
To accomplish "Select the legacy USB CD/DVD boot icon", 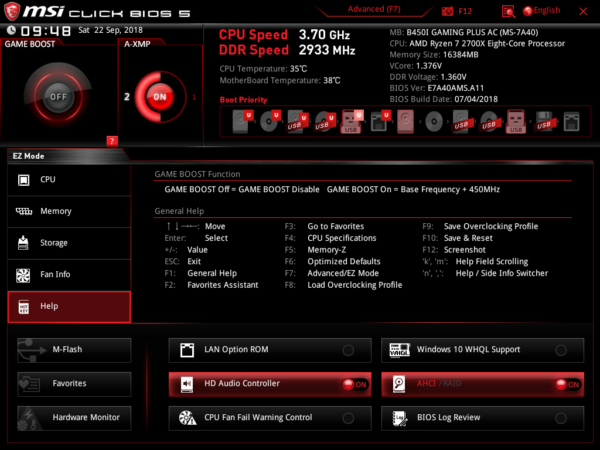I will pyautogui.click(x=489, y=122).
